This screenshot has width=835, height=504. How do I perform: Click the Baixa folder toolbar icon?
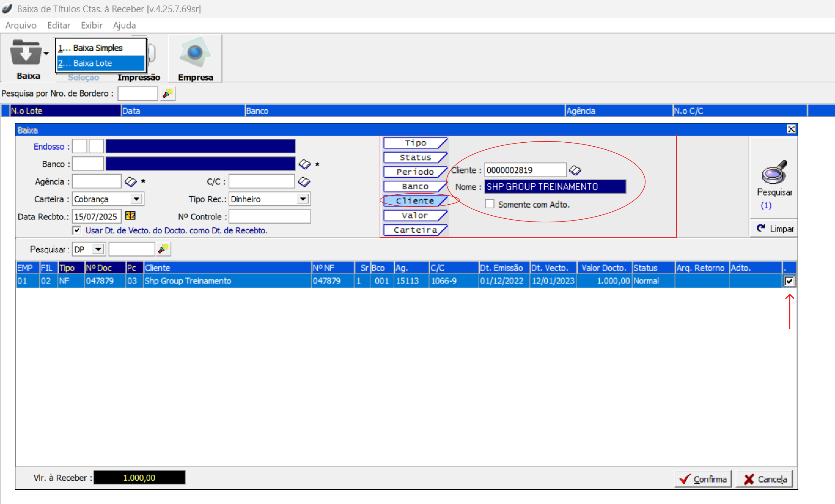(x=25, y=53)
